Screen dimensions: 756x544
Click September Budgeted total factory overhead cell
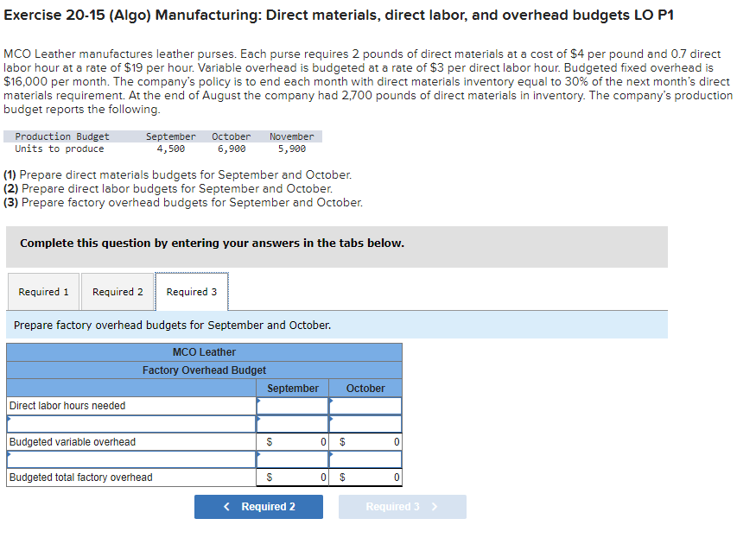(292, 477)
